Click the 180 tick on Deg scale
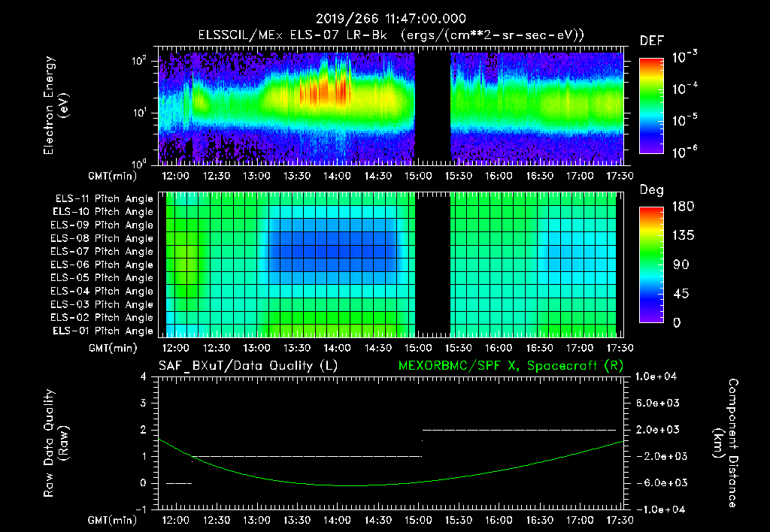770x532 pixels. pos(683,206)
